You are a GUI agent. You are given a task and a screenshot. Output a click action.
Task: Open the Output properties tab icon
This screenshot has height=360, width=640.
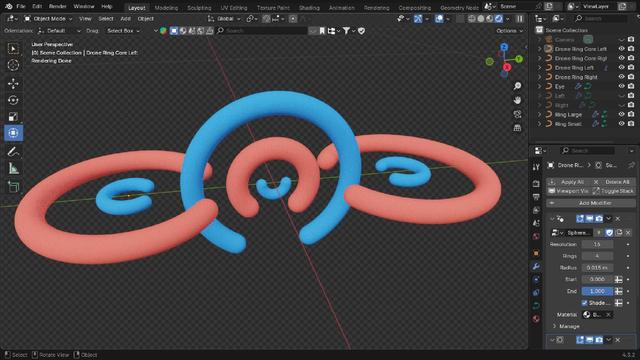coord(536,197)
